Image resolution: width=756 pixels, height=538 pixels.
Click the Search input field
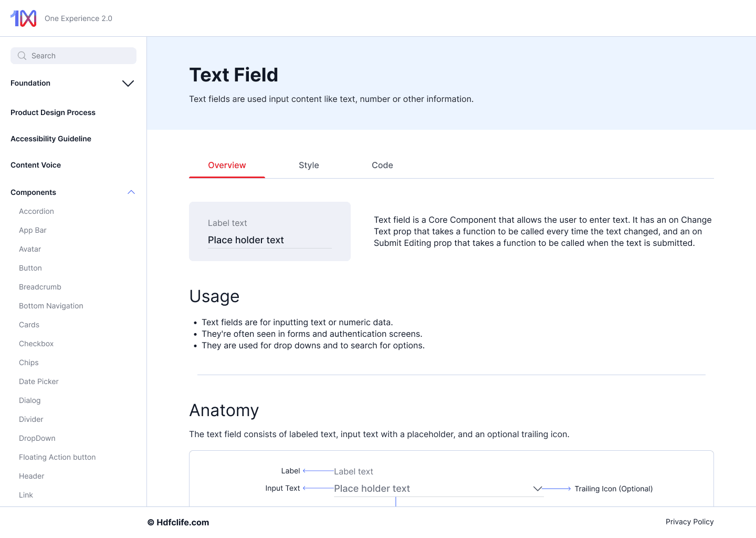pyautogui.click(x=73, y=56)
